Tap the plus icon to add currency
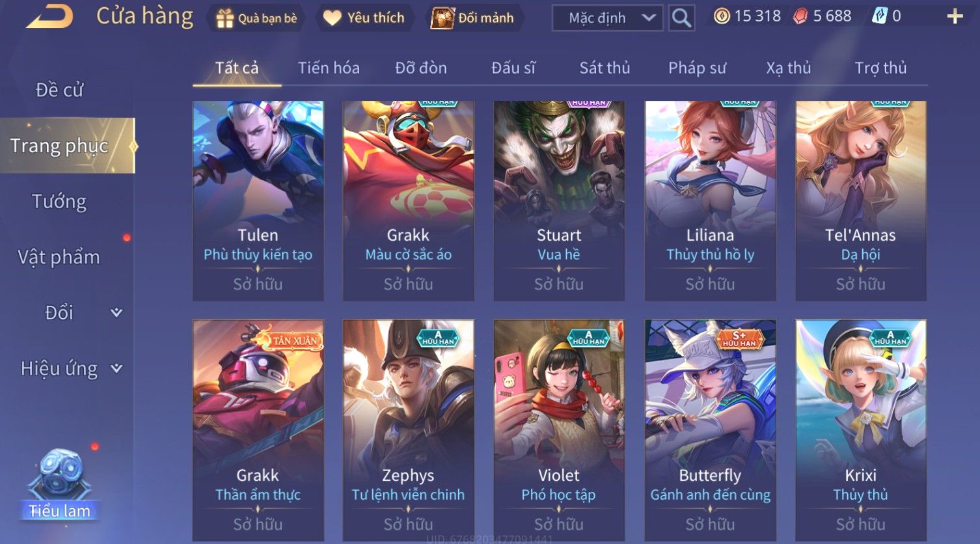The image size is (980, 544). 955,17
